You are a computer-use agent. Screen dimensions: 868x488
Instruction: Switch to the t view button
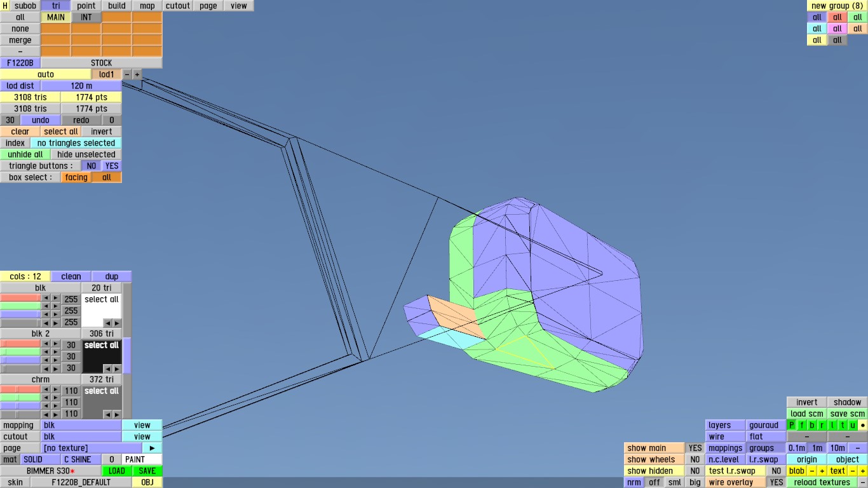coord(843,425)
